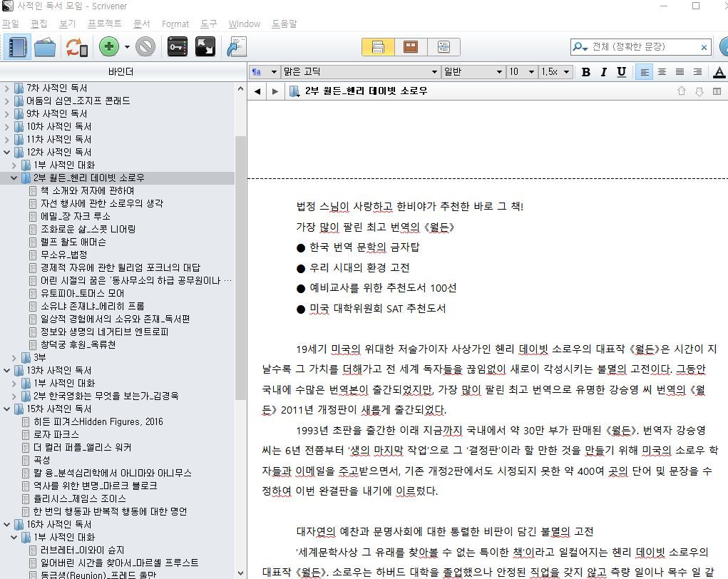Collapse the 2부 월든_헨리 데이빗 소로우 folder
Viewport: 728px width, 579px height.
point(14,178)
